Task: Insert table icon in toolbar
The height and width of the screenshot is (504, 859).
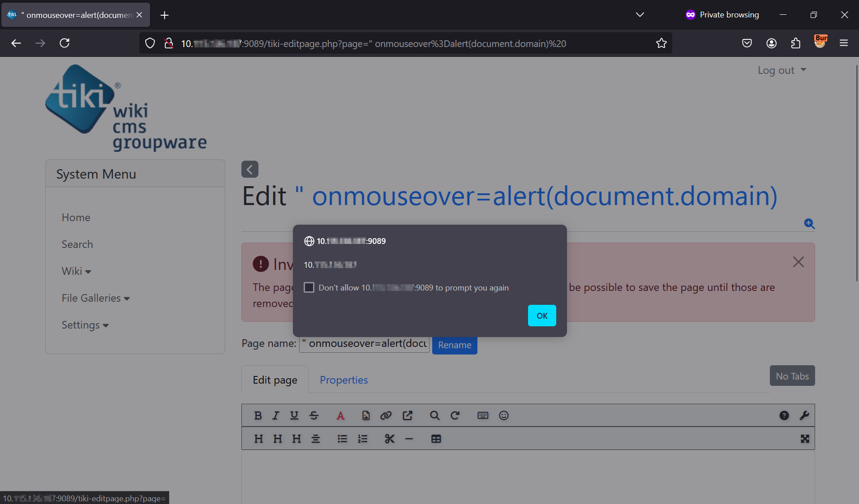Action: coord(436,439)
